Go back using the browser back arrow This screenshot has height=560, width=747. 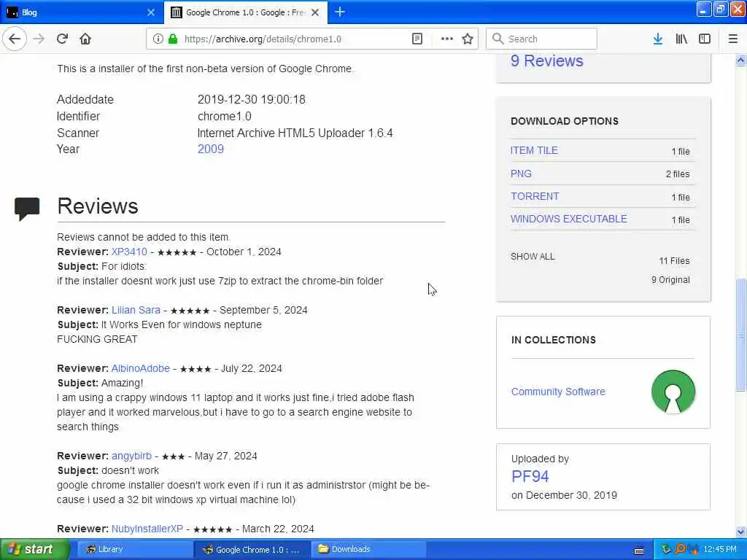click(15, 39)
